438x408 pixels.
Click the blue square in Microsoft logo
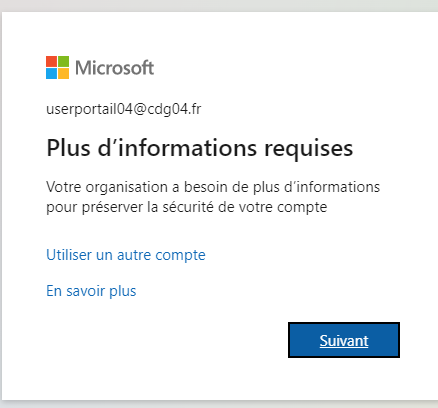[x=51, y=74]
